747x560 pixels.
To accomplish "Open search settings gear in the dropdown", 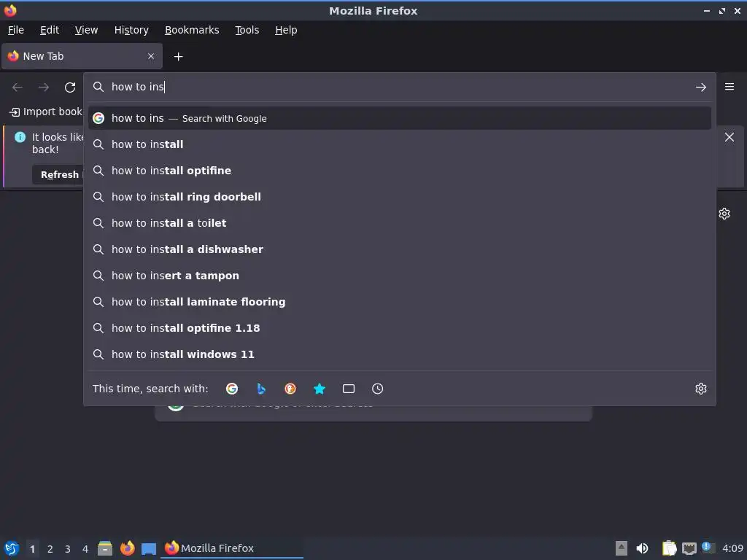I will point(701,389).
